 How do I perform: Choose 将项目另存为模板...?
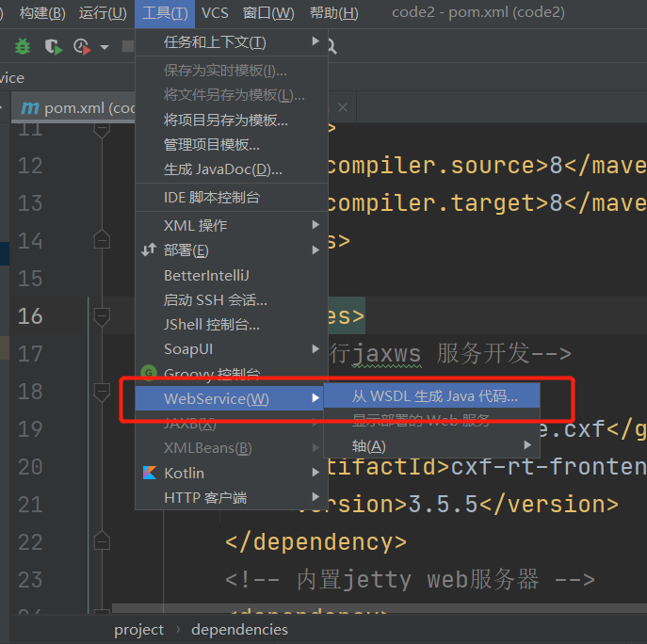pyautogui.click(x=232, y=121)
